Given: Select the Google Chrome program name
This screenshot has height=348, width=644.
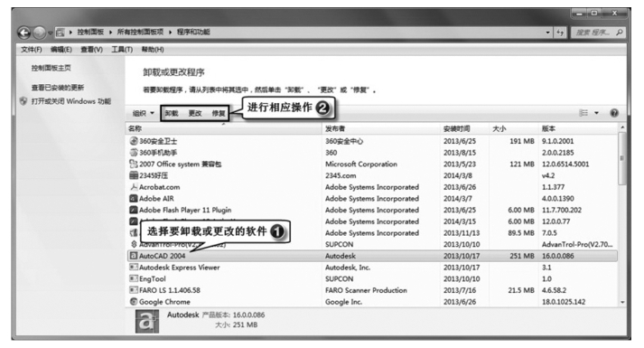Looking at the screenshot, I should click(x=164, y=302).
